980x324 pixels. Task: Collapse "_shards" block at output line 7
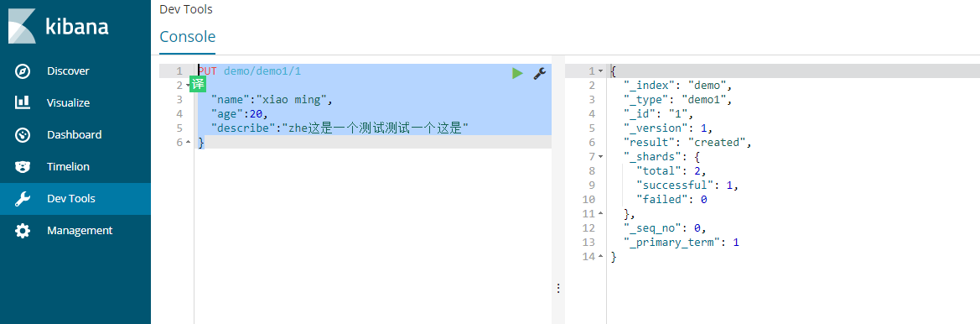(600, 156)
